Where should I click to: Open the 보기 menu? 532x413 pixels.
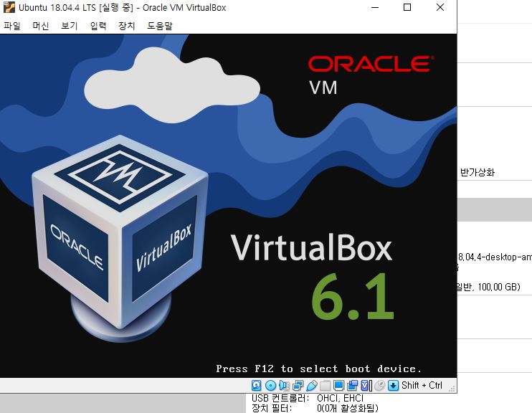70,26
